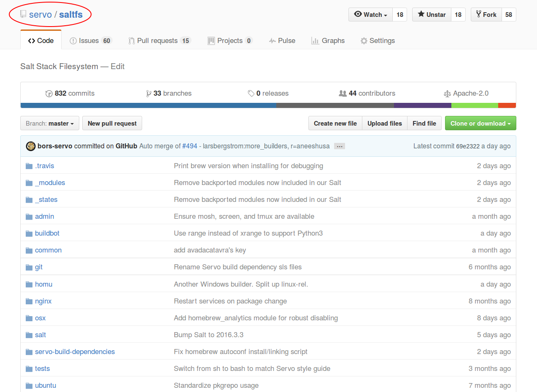Open the 'Bump Salt to 2016.3.3' commit

208,335
